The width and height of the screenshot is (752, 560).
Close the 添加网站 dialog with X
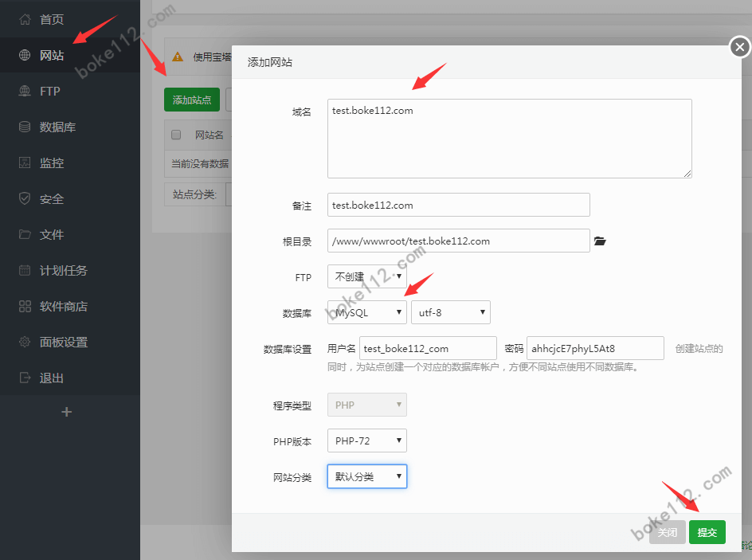(x=740, y=47)
